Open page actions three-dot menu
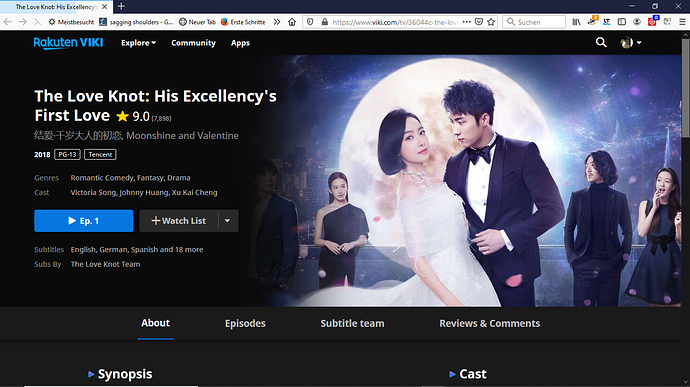 coord(467,22)
